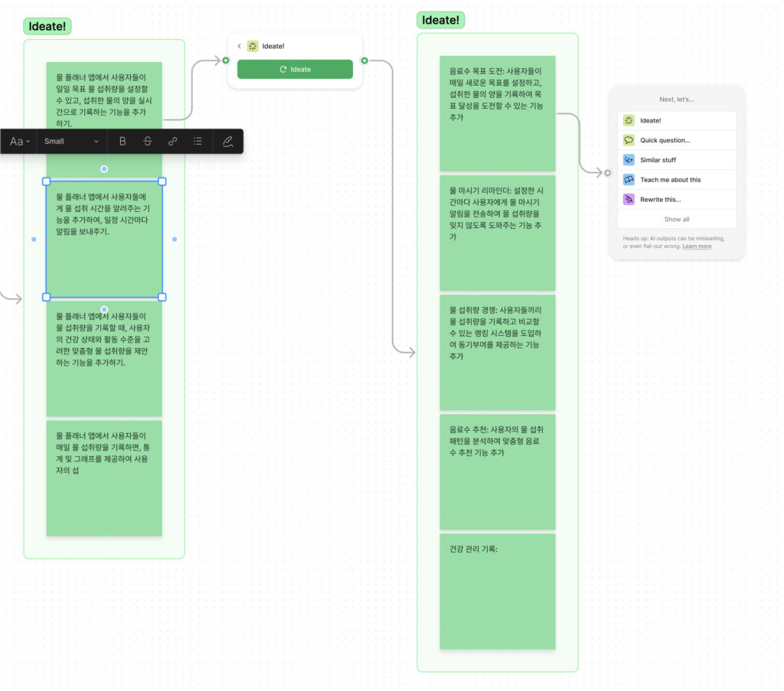
Task: Click left connector dot of the Ideate card
Action: click(226, 60)
